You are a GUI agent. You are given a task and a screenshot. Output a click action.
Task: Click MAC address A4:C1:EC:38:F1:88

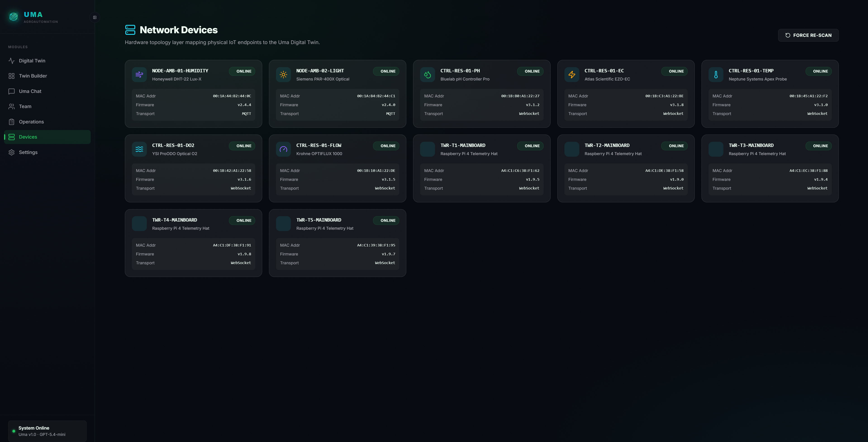point(808,171)
